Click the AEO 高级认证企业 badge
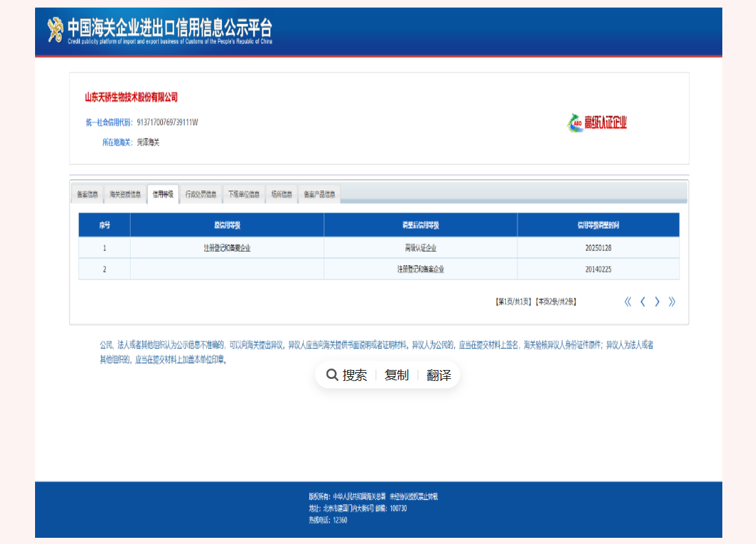The image size is (756, 544). [x=597, y=122]
